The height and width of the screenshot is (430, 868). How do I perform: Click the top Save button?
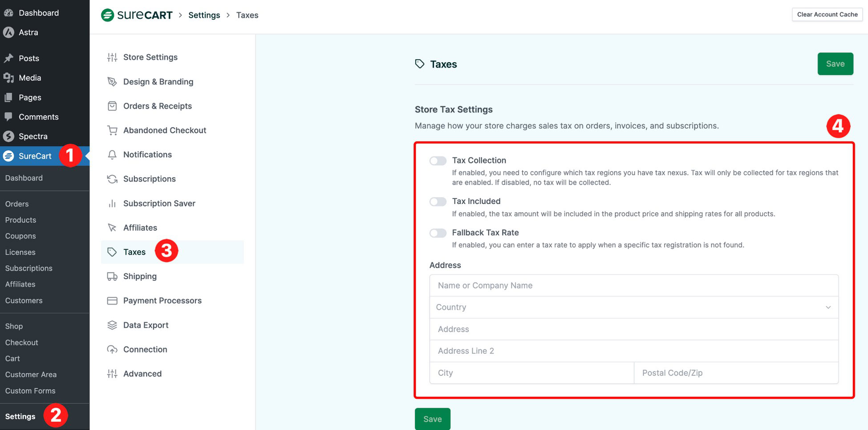coord(835,64)
